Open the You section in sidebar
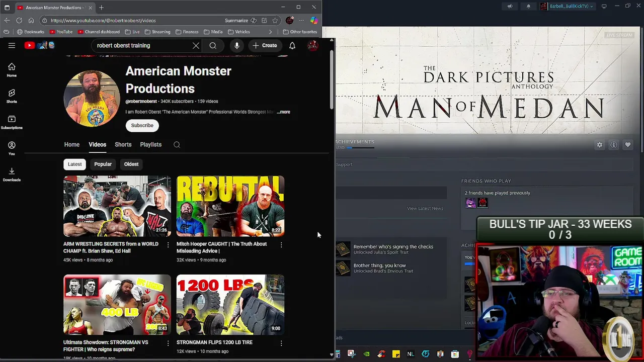This screenshot has height=362, width=644. coord(12,148)
